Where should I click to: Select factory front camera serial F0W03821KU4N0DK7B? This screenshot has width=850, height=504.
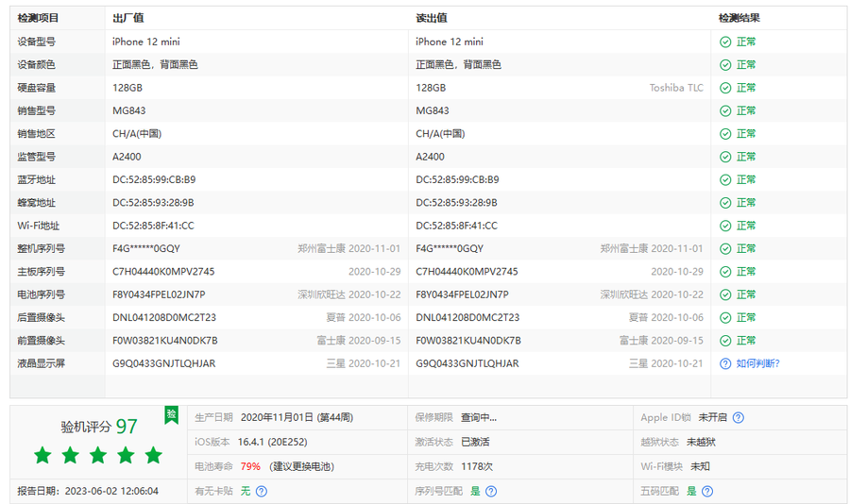point(165,341)
